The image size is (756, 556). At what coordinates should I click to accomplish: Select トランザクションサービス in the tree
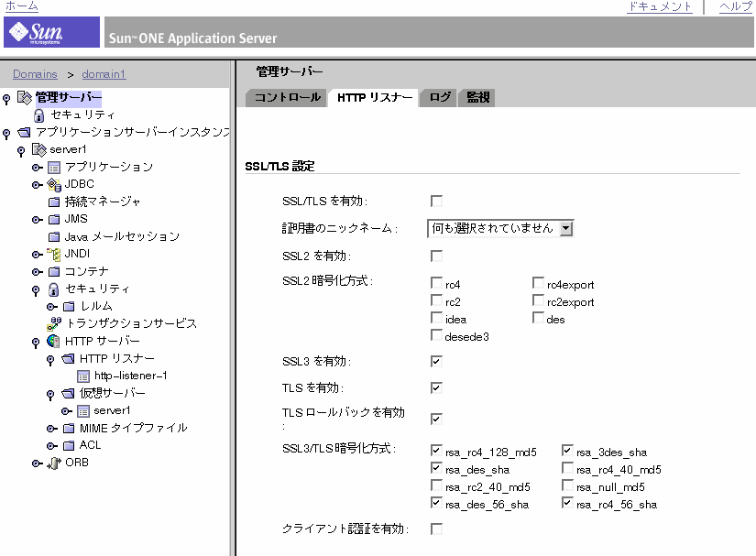pos(132,323)
